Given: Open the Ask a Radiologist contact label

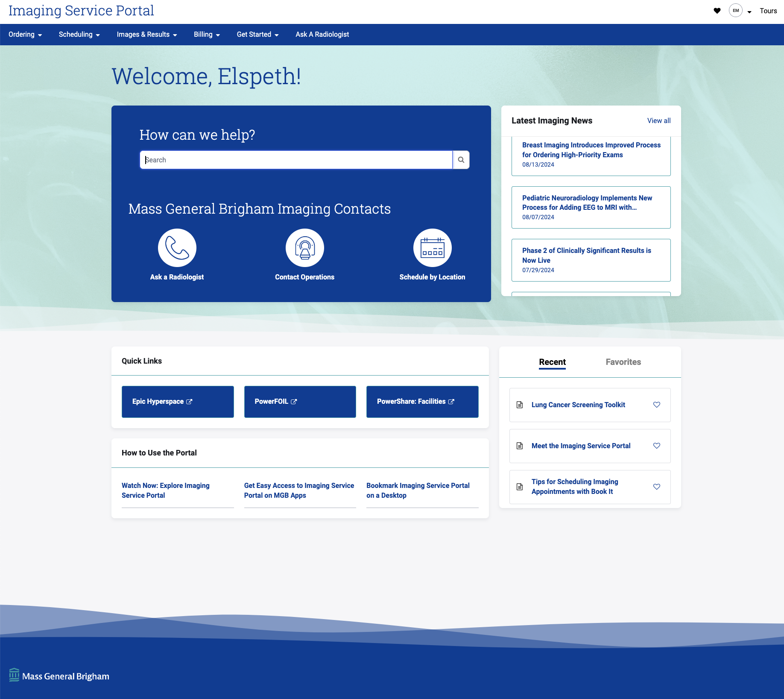Looking at the screenshot, I should click(x=177, y=277).
